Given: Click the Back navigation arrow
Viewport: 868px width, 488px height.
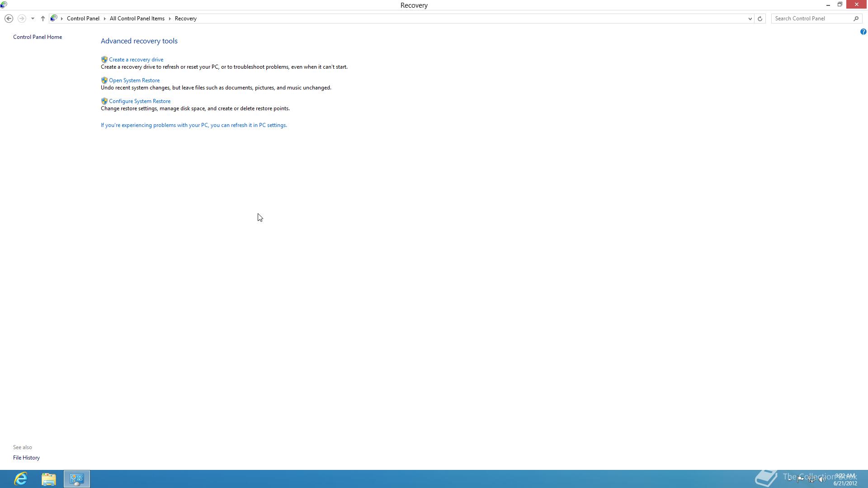Looking at the screenshot, I should tap(9, 19).
